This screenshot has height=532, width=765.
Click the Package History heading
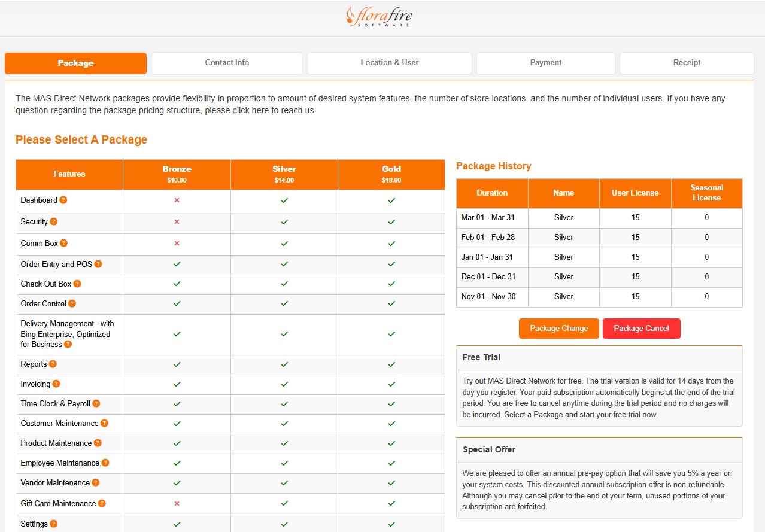(494, 166)
